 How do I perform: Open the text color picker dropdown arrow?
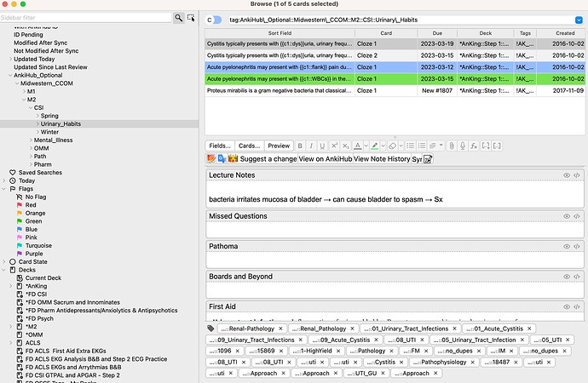[x=366, y=146]
